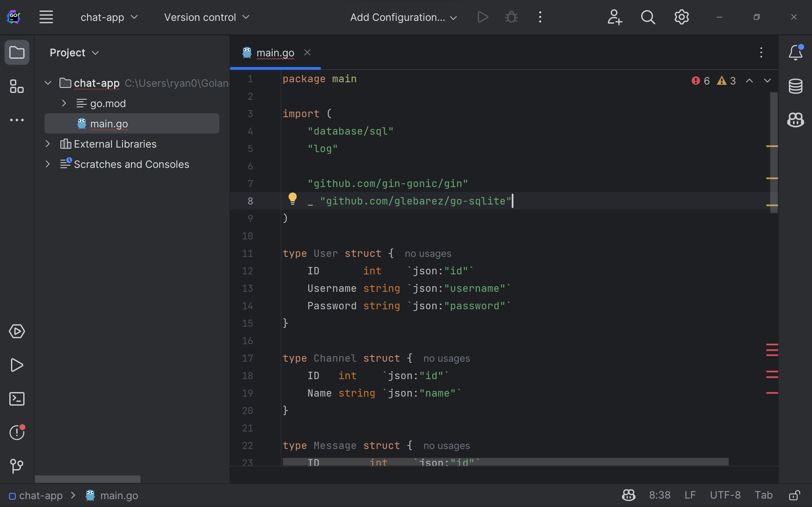Open GitHub Copilot chat in right sidebar
Viewport: 812px width, 507px height.
(x=795, y=120)
